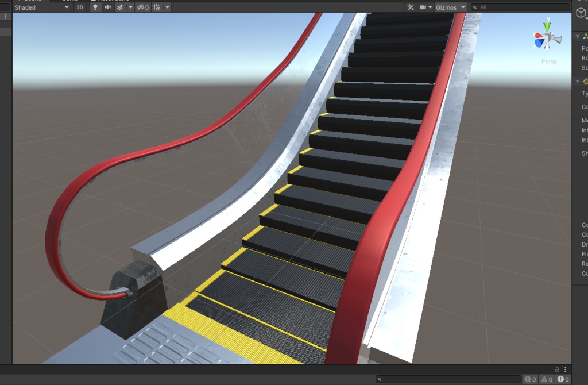588x385 pixels.
Task: Toggle skybox effects with the effects icon
Action: point(120,7)
